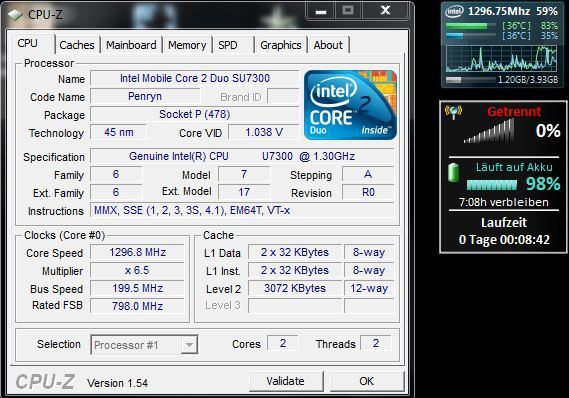Open the Mainboard tab
This screenshot has height=398, width=569.
click(131, 45)
